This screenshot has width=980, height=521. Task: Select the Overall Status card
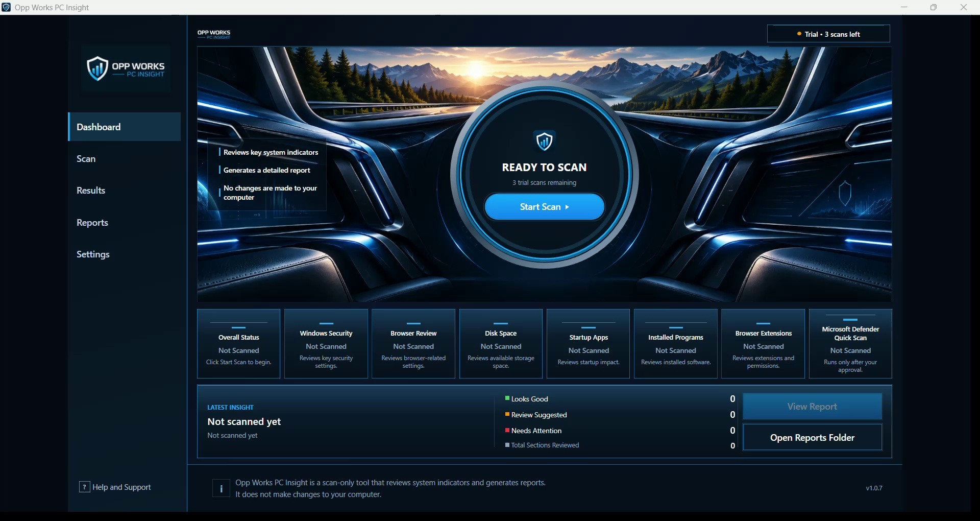tap(239, 344)
